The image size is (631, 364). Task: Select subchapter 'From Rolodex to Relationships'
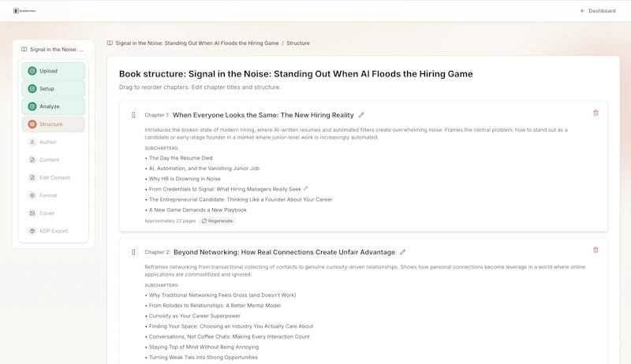click(215, 306)
